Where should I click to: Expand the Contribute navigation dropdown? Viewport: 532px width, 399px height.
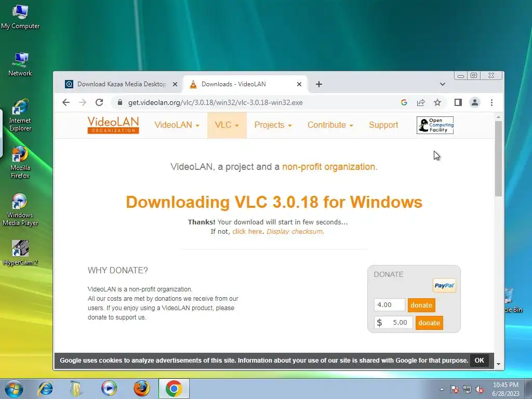[x=330, y=125]
